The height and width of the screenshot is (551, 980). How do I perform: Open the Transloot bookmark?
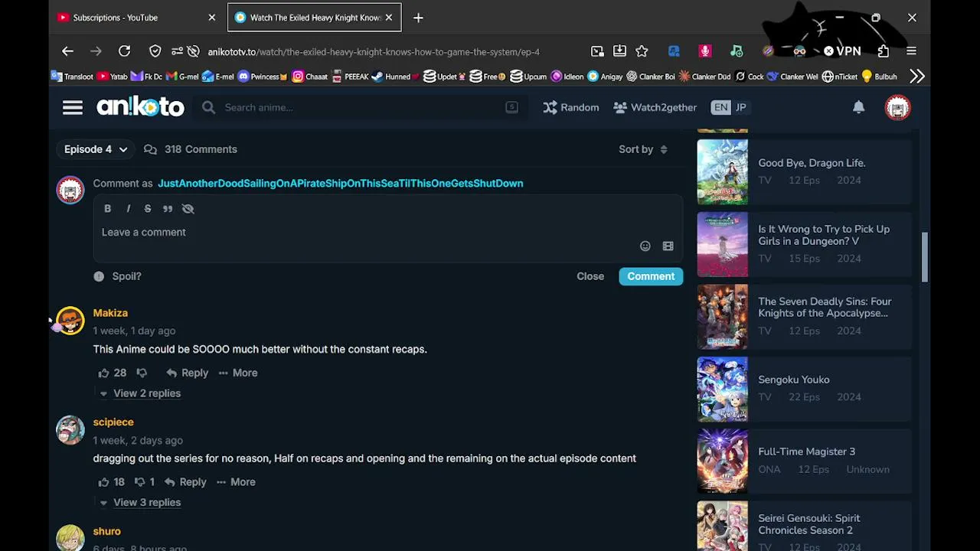[72, 77]
